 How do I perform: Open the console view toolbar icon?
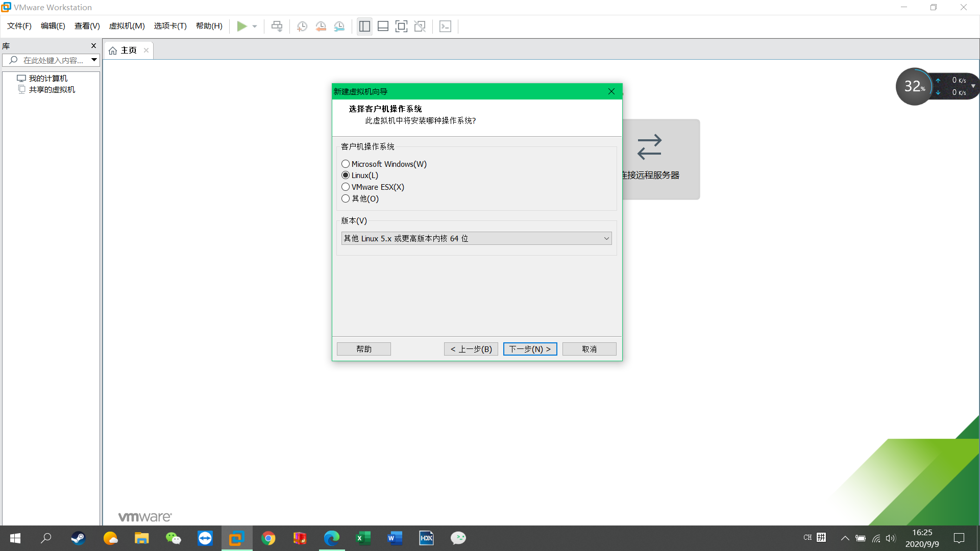coord(445,26)
